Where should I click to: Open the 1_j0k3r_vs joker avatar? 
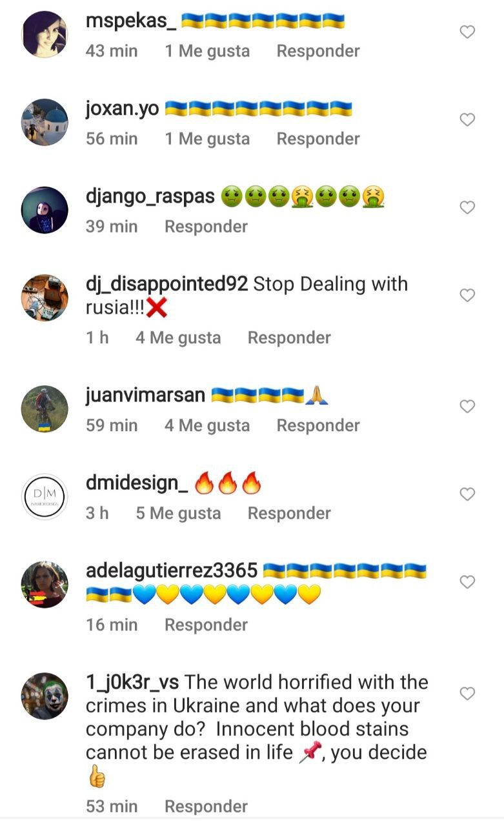click(45, 696)
